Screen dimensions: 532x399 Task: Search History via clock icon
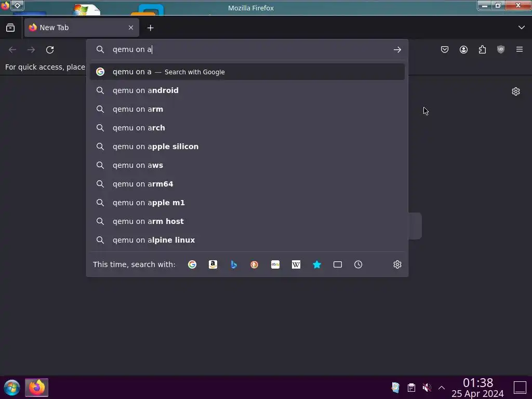pos(358,264)
